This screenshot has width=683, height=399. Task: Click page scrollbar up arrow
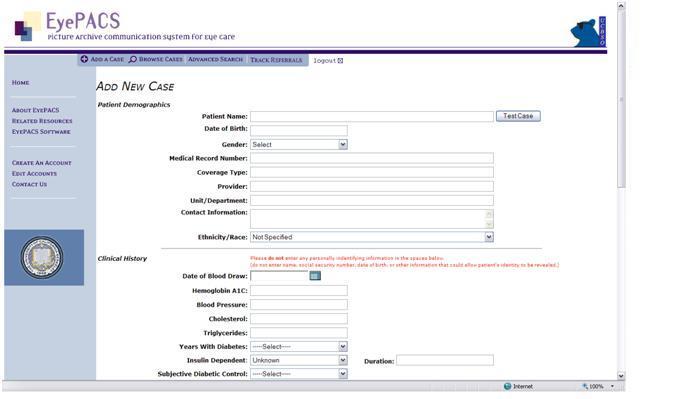click(621, 6)
